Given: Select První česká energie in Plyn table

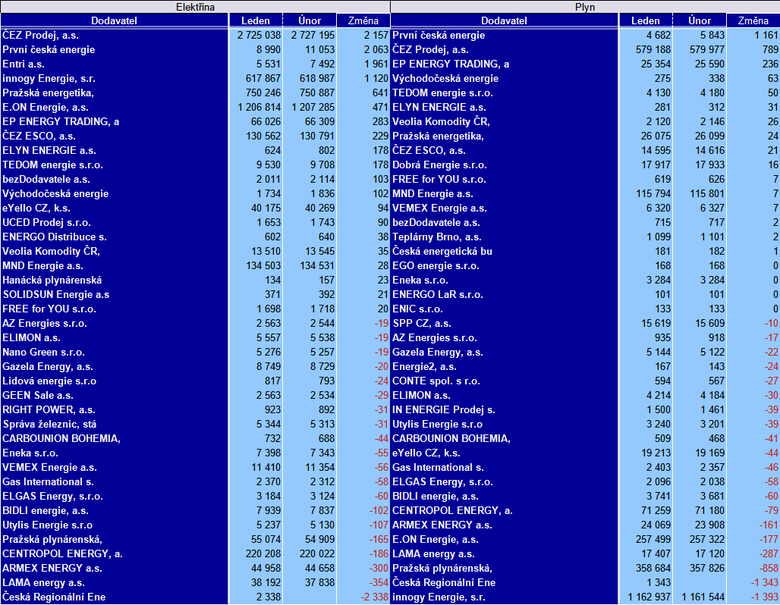Looking at the screenshot, I should pyautogui.click(x=438, y=35).
